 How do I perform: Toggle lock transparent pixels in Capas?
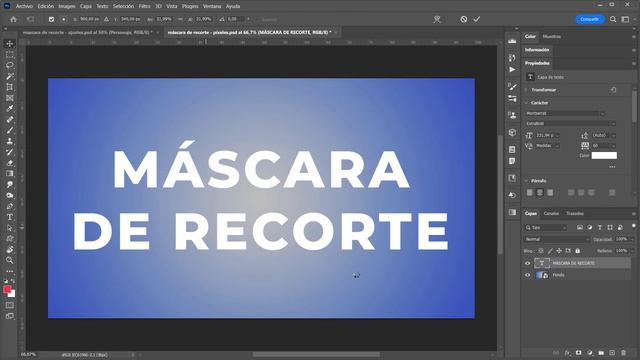pyautogui.click(x=541, y=251)
